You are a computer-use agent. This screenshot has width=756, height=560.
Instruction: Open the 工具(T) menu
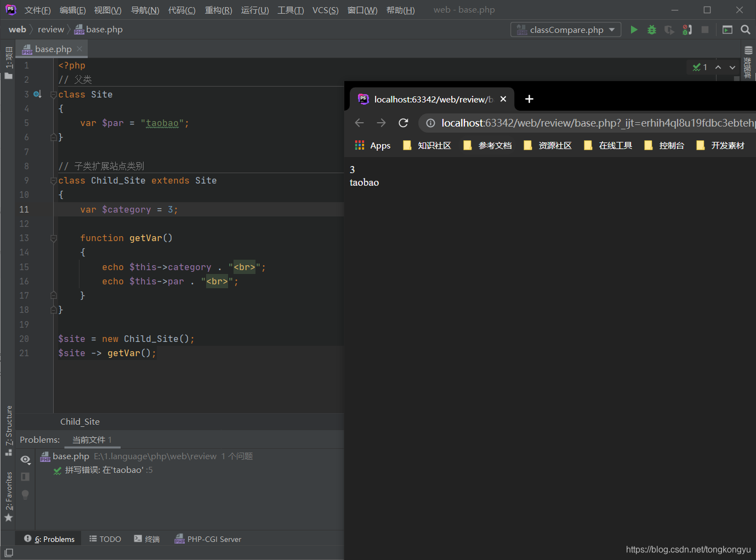[291, 10]
